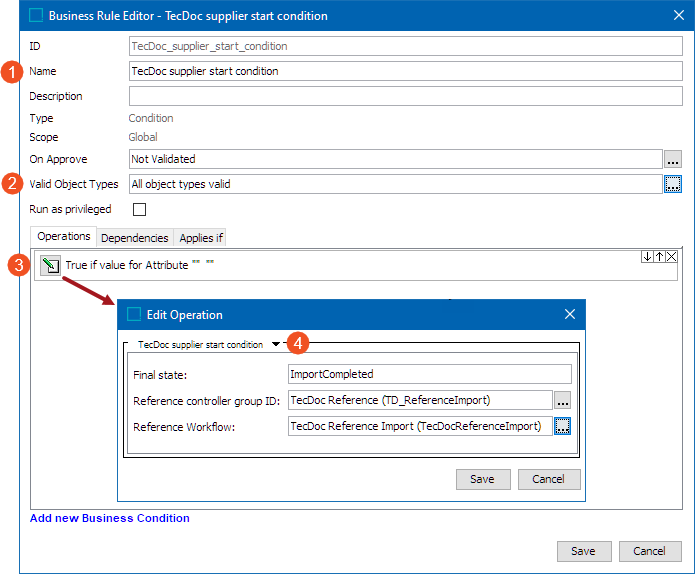Browse Reference controller group ID ellipsis
Screen dimensions: 695x574
562,400
